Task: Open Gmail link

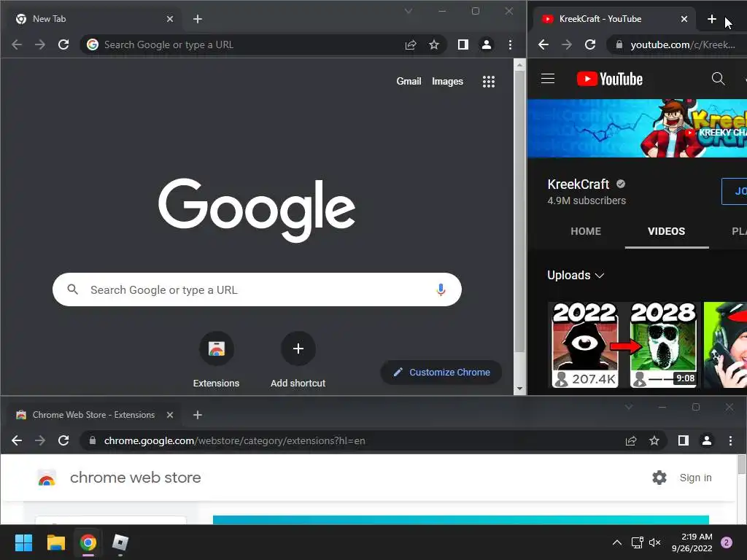Action: (409, 82)
